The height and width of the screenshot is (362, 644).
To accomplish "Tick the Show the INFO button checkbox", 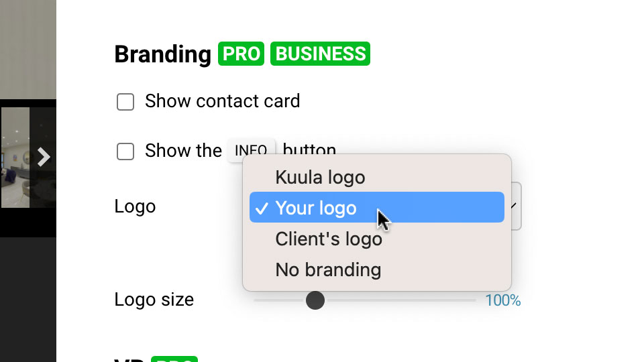I will (x=125, y=152).
